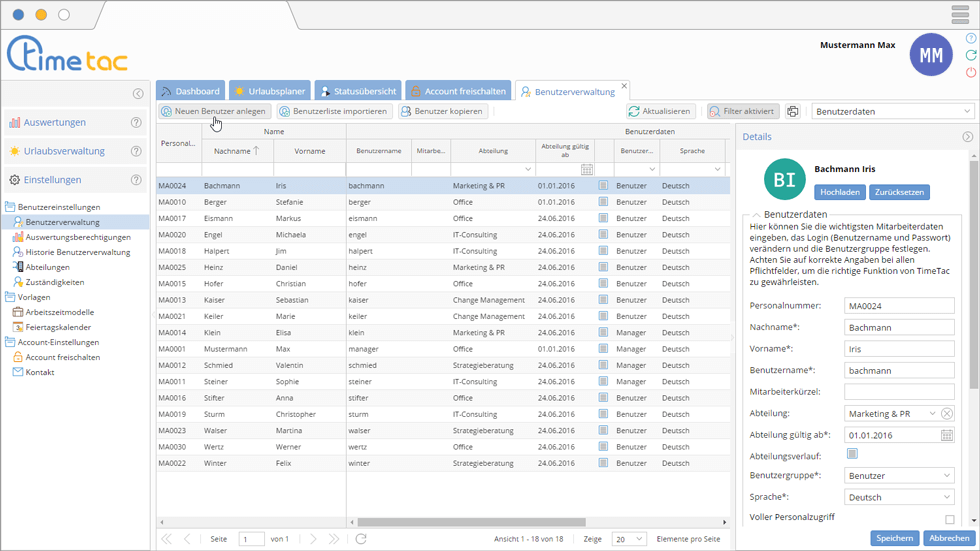The image size is (980, 551).
Task: Switch to the Urlaubsplaner tab
Action: click(x=269, y=91)
